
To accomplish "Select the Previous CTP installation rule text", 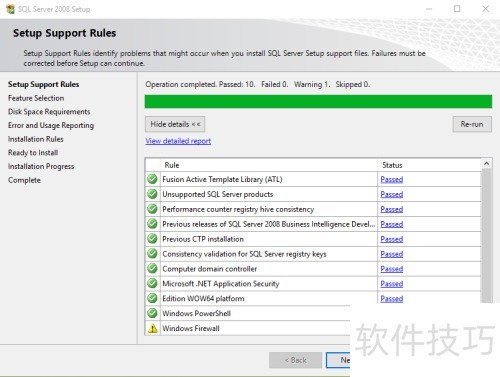I will [x=203, y=239].
